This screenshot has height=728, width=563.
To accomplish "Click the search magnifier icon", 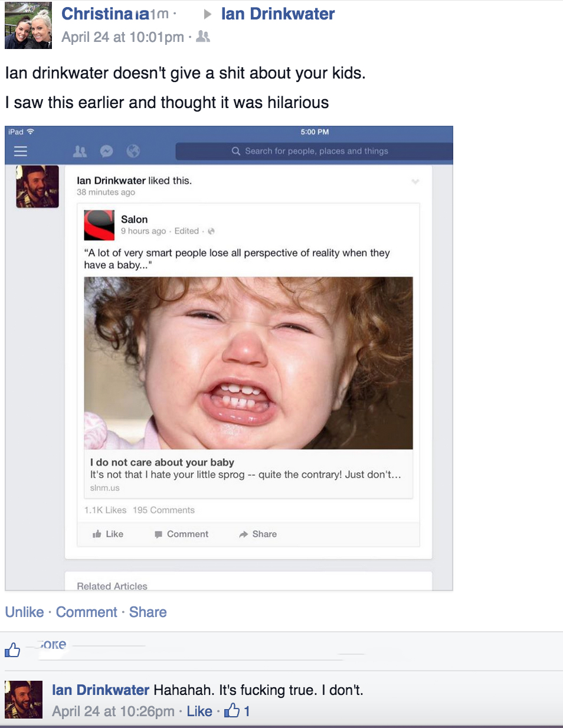I will (x=236, y=151).
